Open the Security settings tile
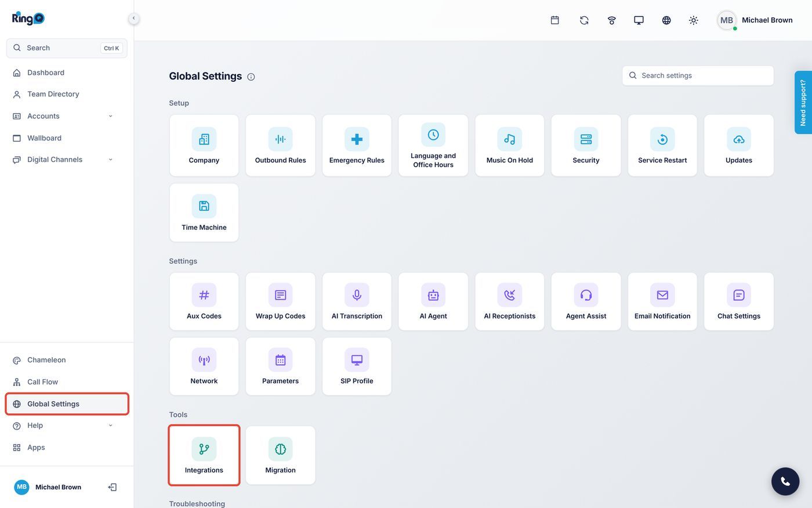This screenshot has width=812, height=508. [x=586, y=146]
